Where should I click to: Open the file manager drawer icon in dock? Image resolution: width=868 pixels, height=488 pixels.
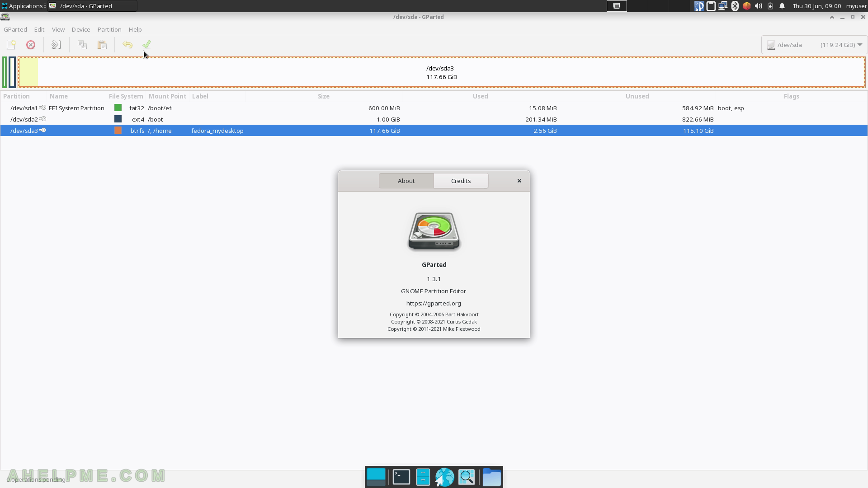423,477
